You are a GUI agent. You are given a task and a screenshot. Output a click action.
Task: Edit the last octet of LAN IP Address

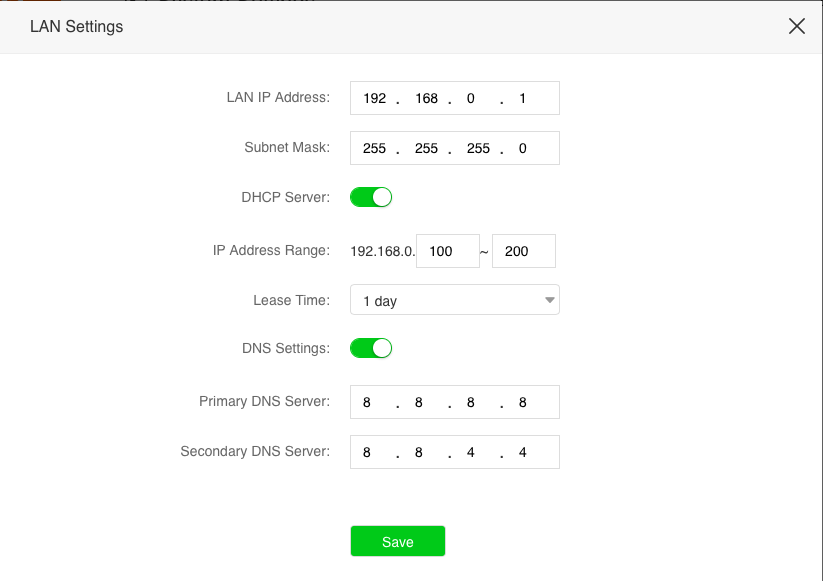click(x=522, y=99)
